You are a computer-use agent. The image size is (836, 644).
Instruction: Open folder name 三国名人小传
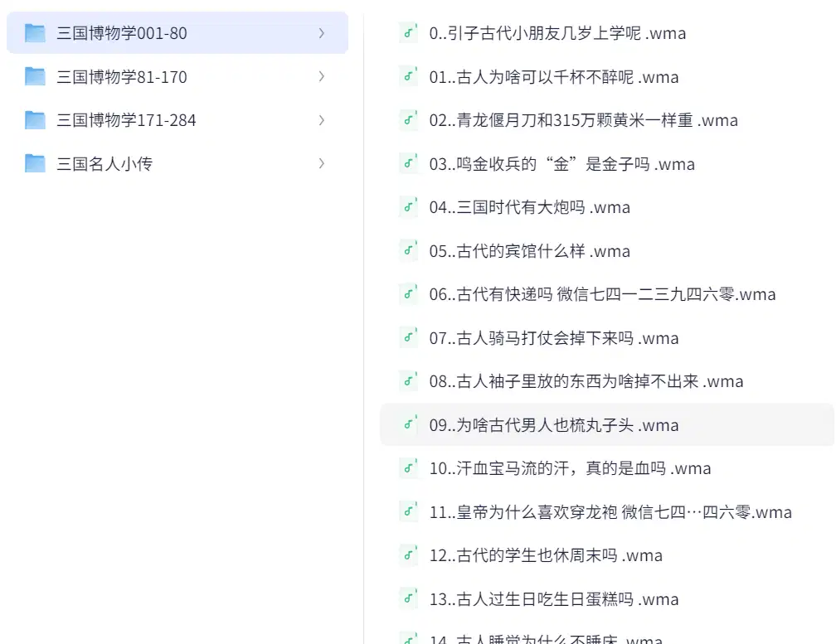coord(104,163)
